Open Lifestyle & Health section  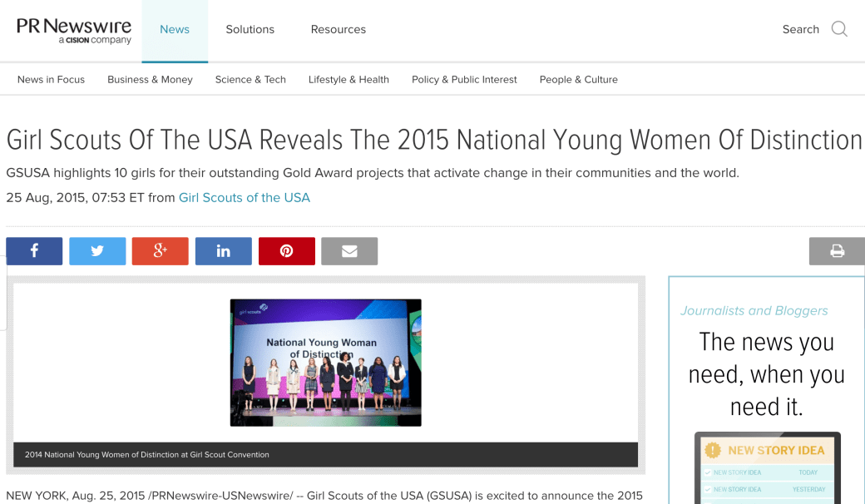(348, 80)
